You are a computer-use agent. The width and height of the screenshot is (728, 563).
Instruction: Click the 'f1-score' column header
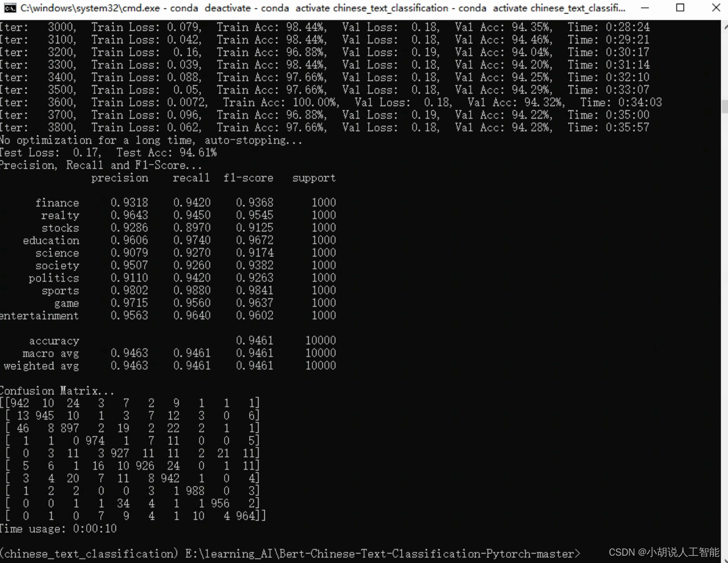tap(248, 178)
